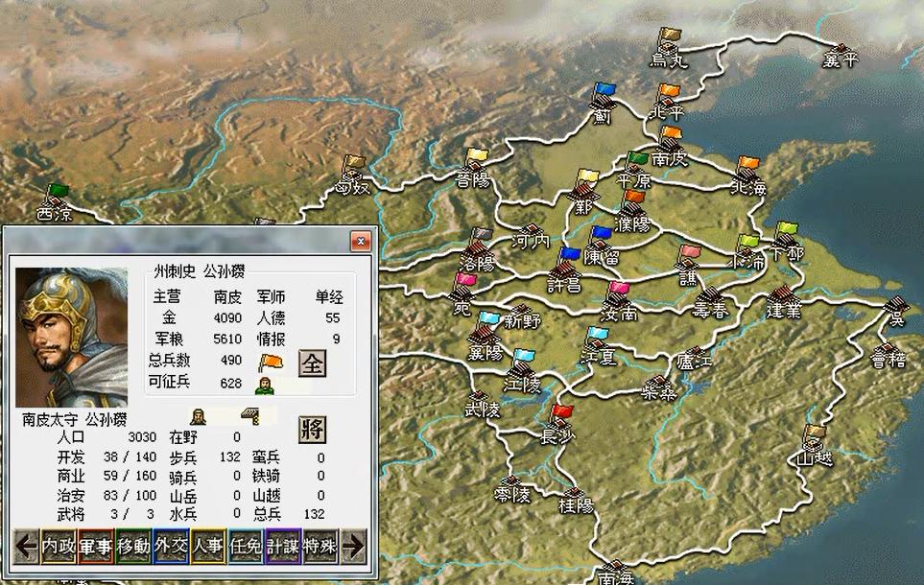924x585 pixels.
Task: Click the rake weapon icon in the city panel
Action: 248,414
